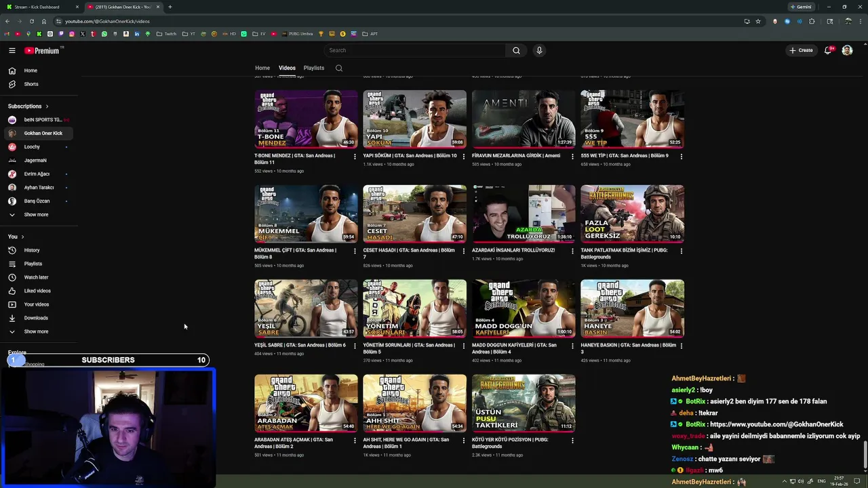Image resolution: width=868 pixels, height=488 pixels.
Task: Open the Ayhan Tarakcı subscription
Action: click(x=39, y=188)
